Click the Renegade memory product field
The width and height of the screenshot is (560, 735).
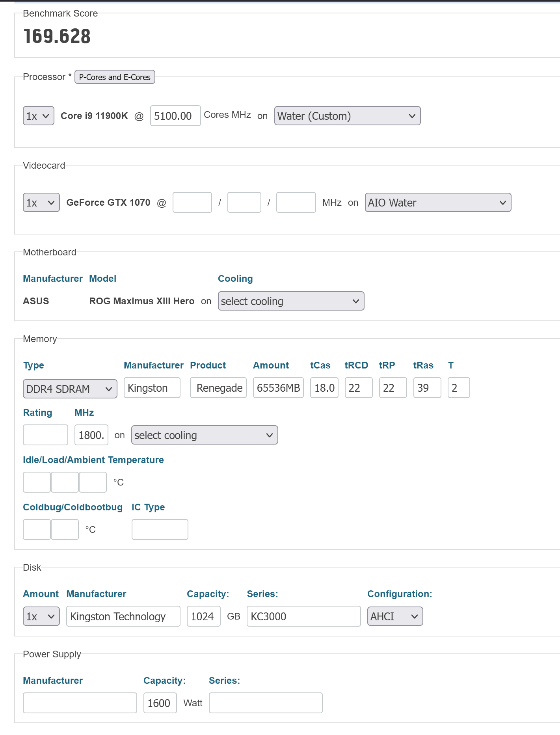click(218, 388)
